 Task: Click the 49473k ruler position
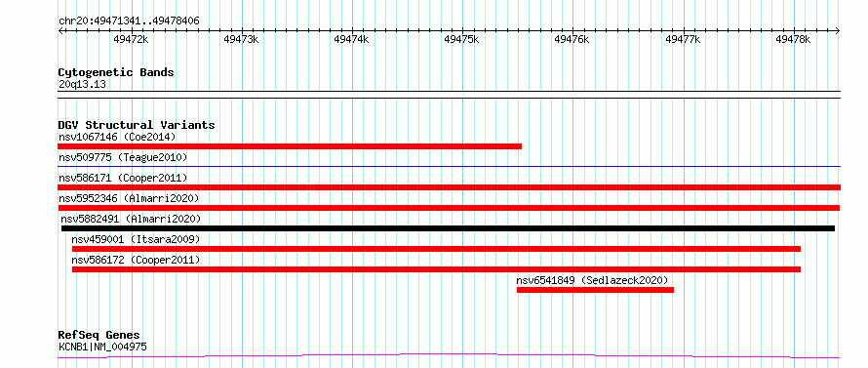coord(241,40)
